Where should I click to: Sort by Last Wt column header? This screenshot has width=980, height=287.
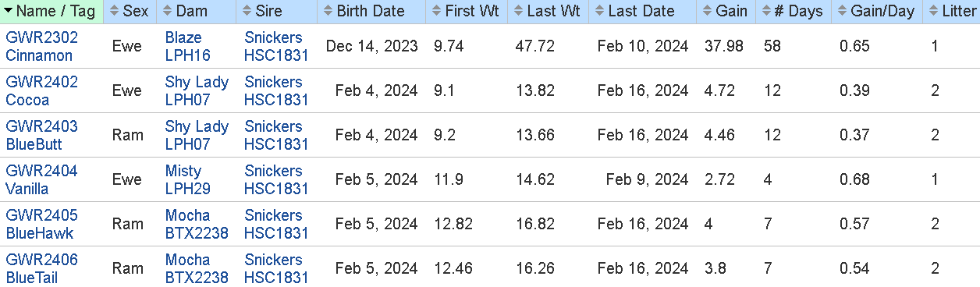click(x=549, y=12)
